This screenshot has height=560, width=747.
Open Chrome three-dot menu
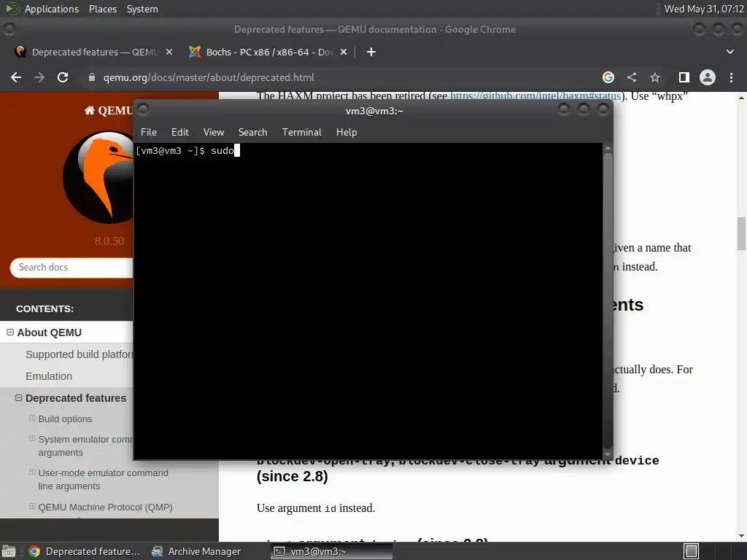click(x=731, y=77)
